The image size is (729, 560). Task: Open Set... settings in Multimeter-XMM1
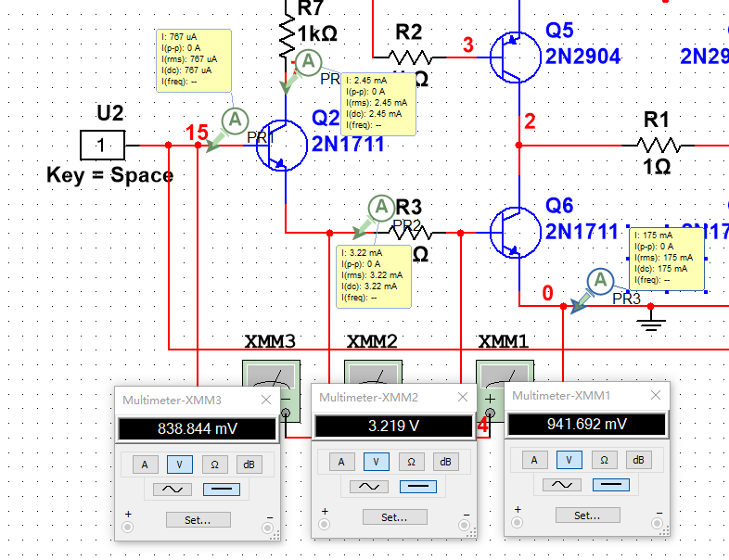588,515
